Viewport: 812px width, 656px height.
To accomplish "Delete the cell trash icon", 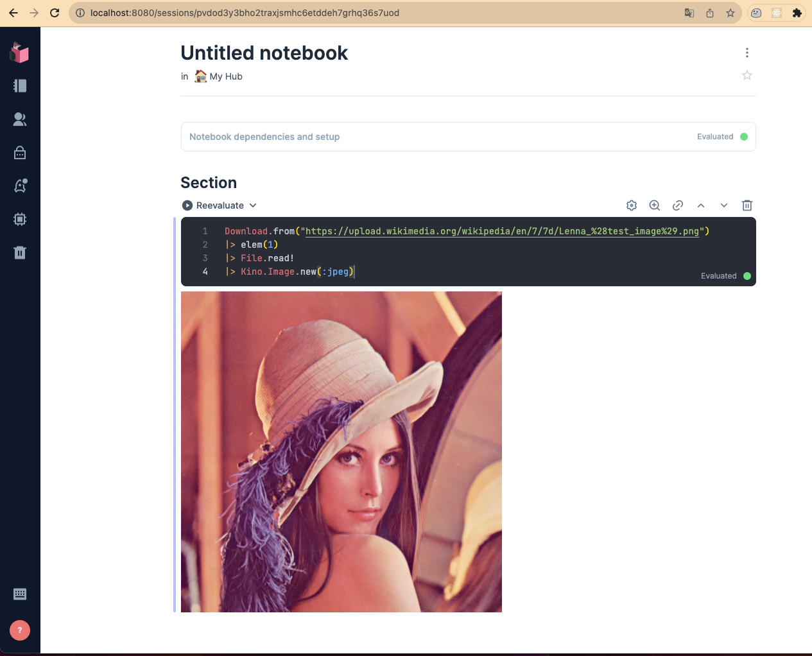I will coord(747,205).
